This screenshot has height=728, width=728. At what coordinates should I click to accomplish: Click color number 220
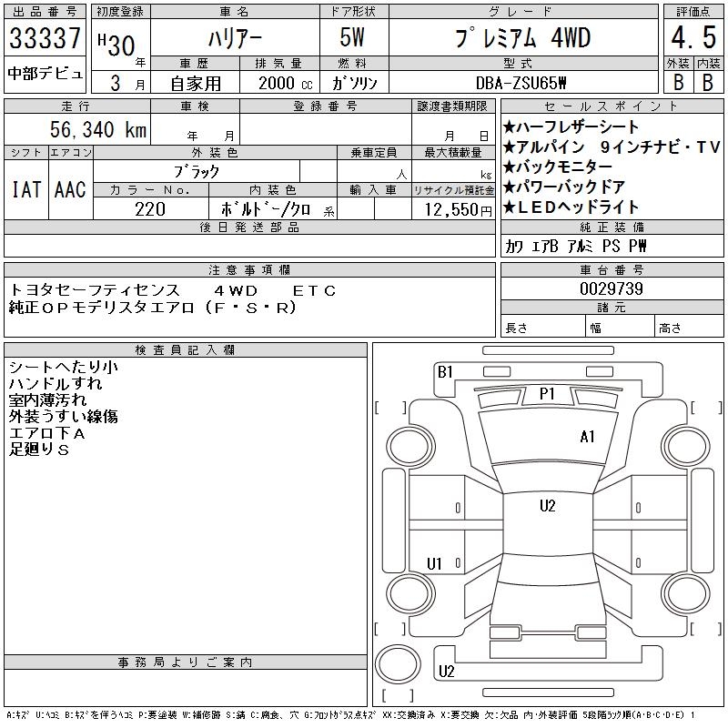[x=150, y=209]
